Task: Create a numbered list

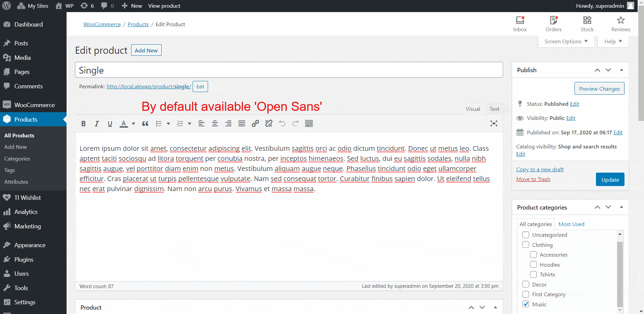Action: (x=180, y=124)
